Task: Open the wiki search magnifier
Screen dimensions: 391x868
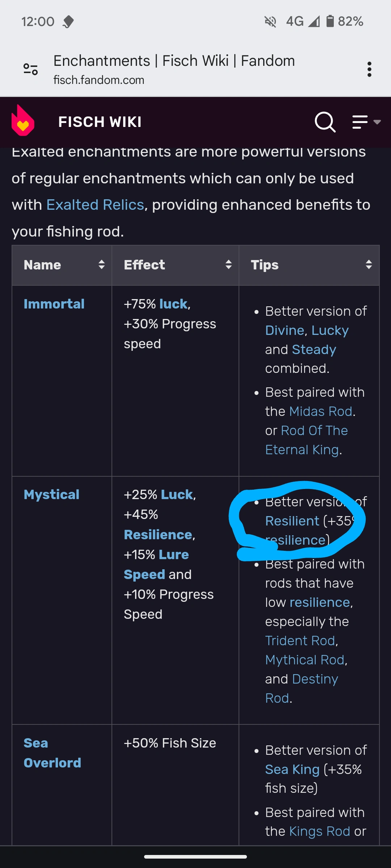Action: [x=325, y=122]
